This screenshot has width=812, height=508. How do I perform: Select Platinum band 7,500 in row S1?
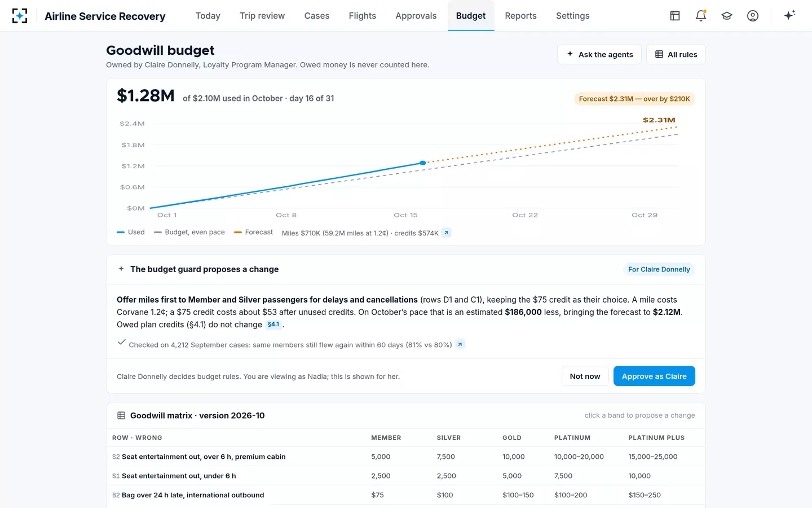coord(563,476)
